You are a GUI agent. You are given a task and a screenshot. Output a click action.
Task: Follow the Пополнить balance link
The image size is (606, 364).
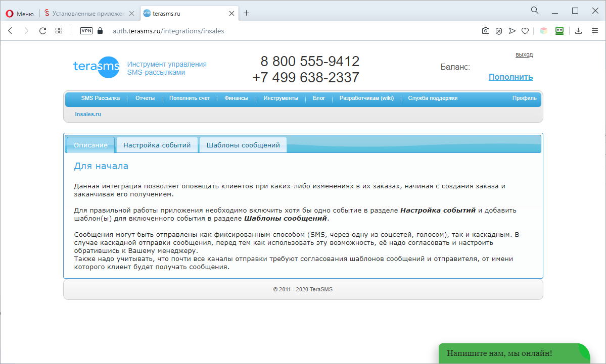[510, 77]
